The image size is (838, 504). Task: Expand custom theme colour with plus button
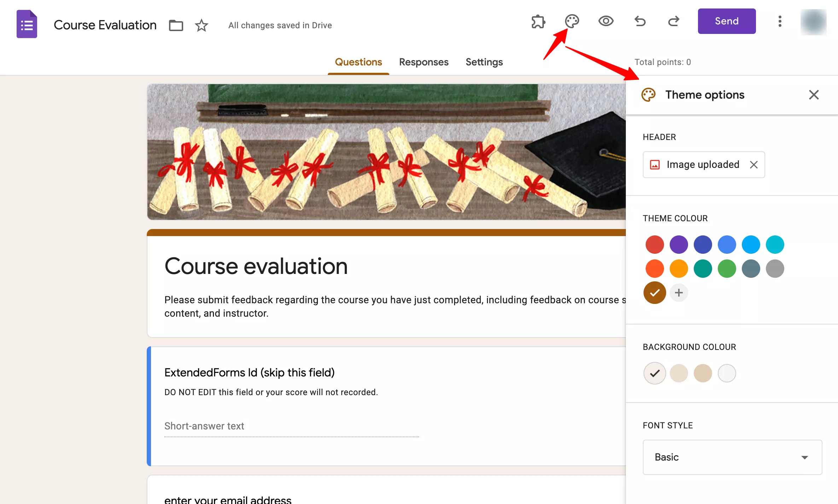[679, 293]
